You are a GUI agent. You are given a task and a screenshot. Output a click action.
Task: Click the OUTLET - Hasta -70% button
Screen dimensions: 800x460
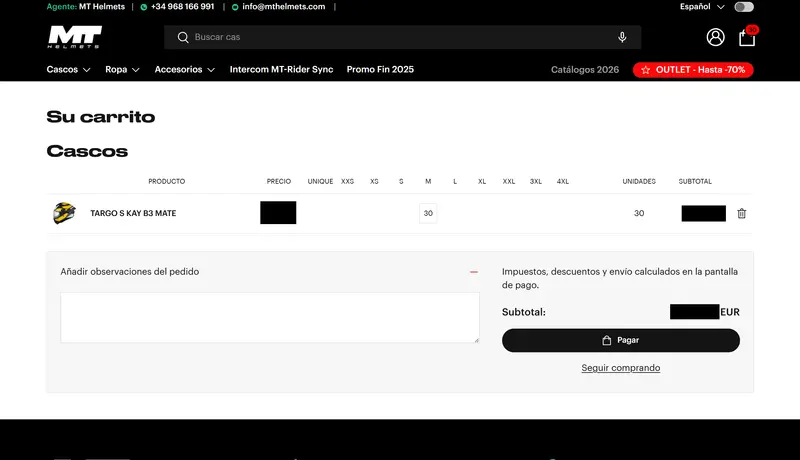tap(693, 70)
